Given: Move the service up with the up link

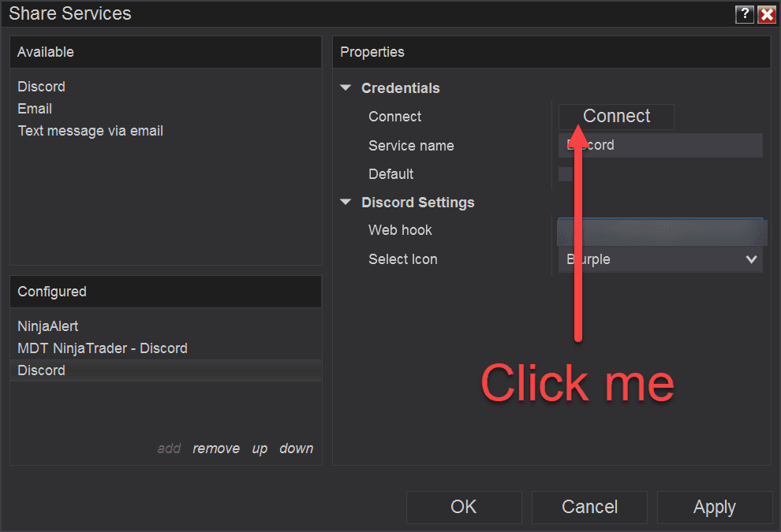Looking at the screenshot, I should click(260, 448).
